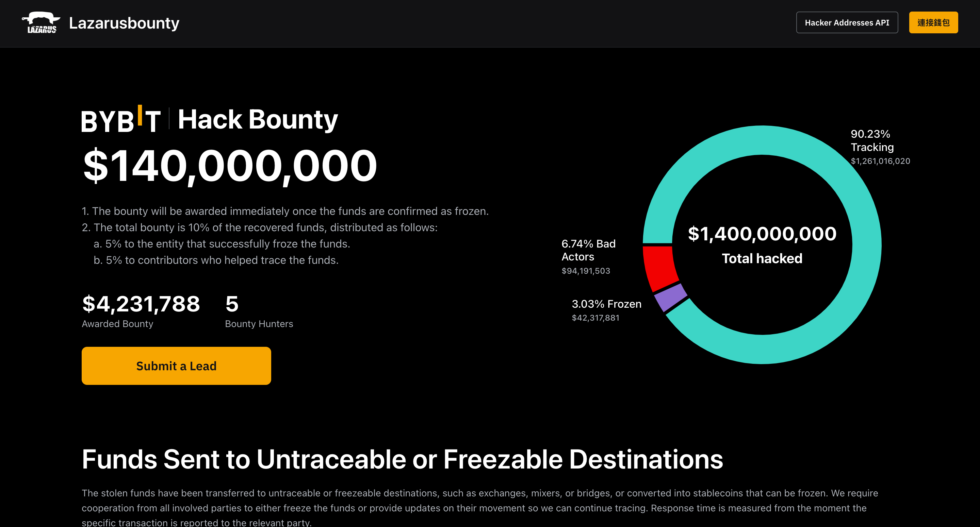980x527 pixels.
Task: Click the $1,400,000,000 Total hacked figure
Action: point(762,244)
